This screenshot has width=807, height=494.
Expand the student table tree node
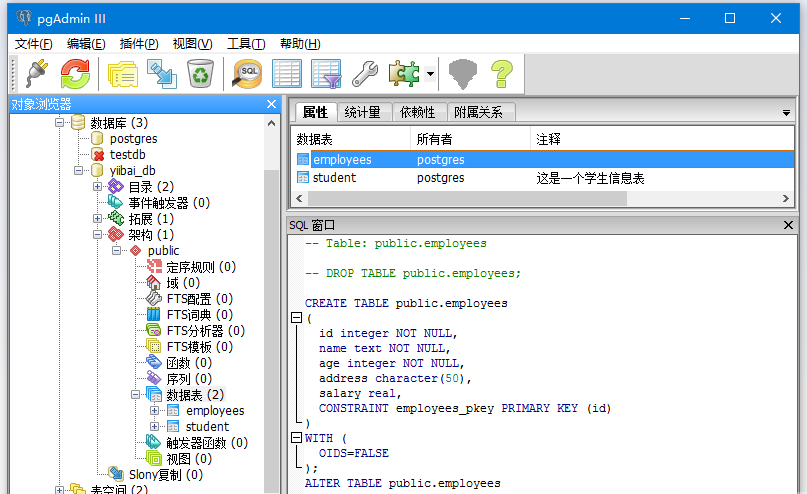pos(154,427)
